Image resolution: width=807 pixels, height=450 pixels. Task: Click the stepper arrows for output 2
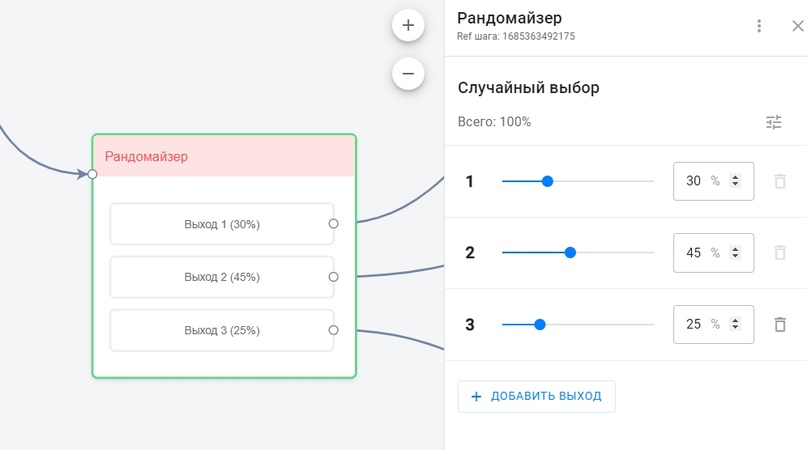point(736,253)
